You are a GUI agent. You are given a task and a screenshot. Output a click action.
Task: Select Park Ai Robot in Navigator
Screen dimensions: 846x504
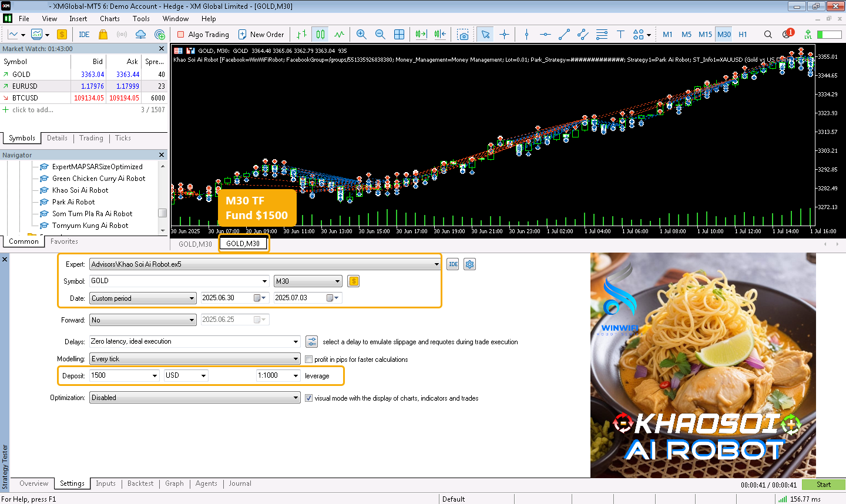(73, 202)
